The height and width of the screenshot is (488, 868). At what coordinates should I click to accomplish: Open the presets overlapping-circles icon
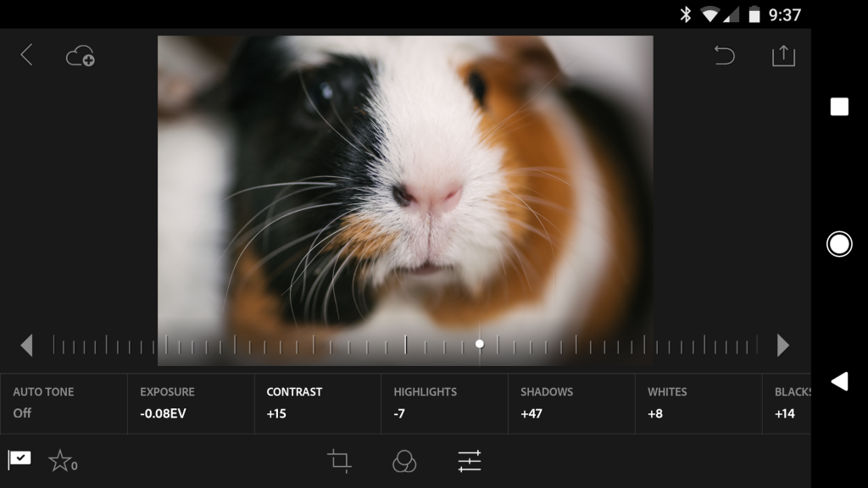point(404,461)
